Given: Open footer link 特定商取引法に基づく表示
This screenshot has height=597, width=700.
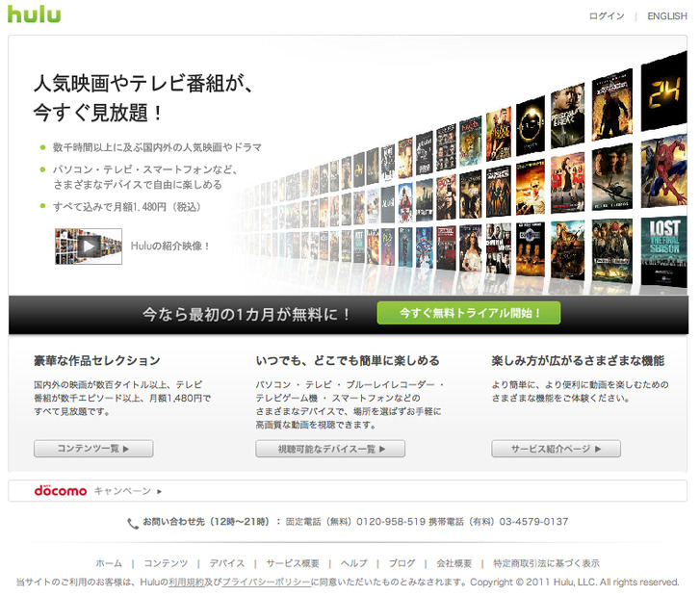Looking at the screenshot, I should (547, 563).
